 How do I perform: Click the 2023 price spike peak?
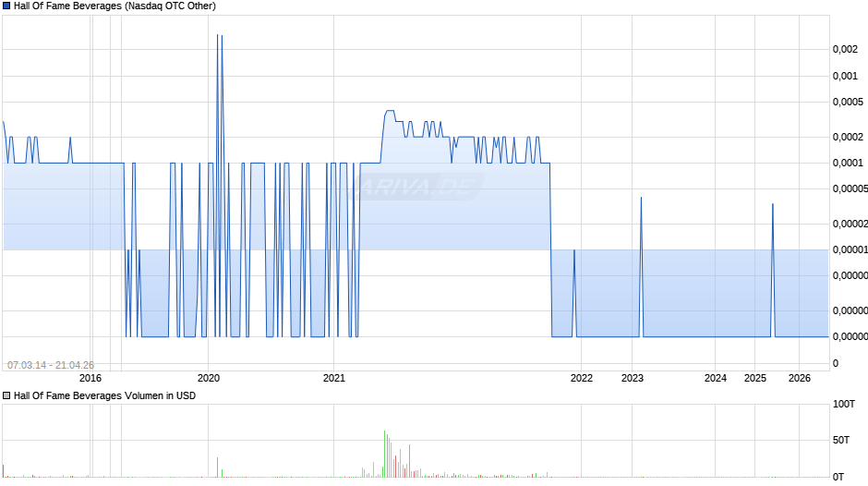(642, 198)
